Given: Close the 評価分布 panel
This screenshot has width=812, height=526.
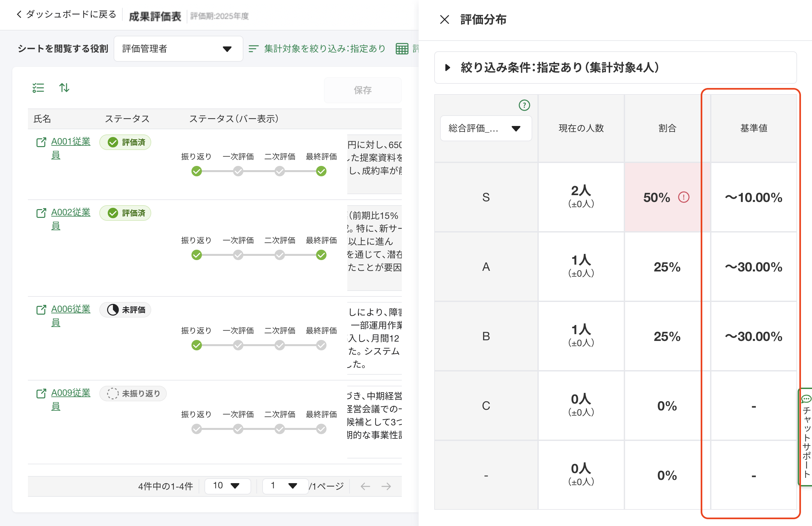Looking at the screenshot, I should [445, 19].
